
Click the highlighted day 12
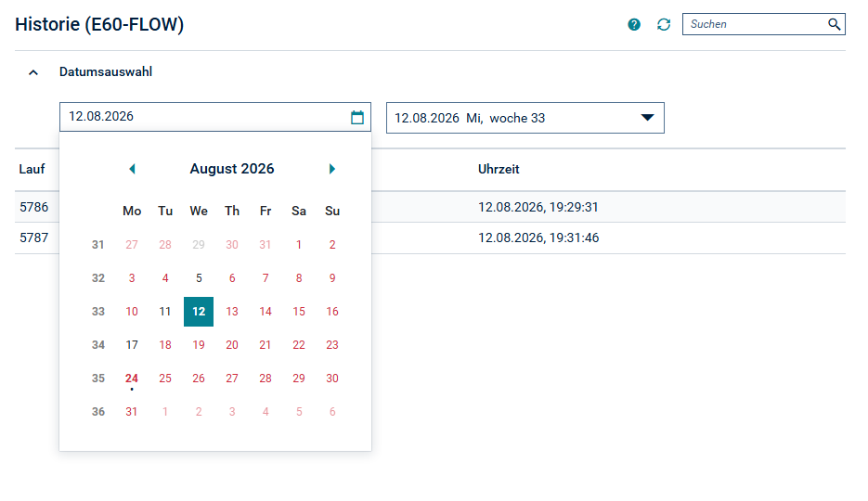click(x=199, y=312)
